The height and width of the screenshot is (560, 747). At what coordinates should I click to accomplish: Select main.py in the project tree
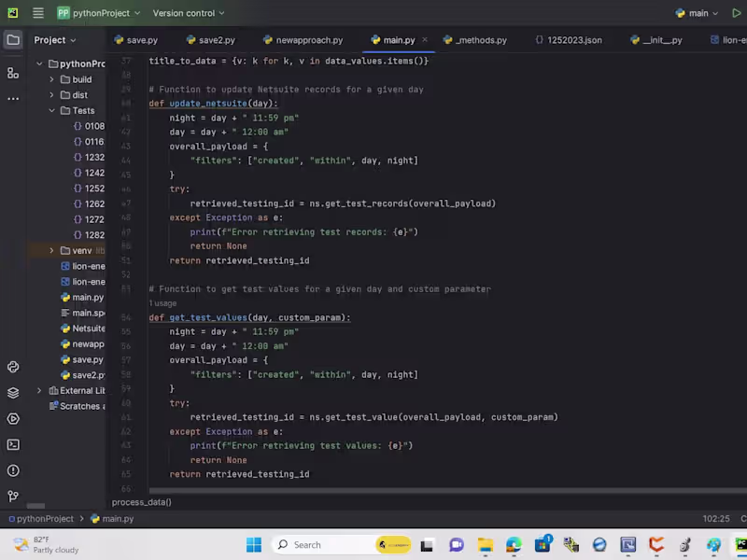pyautogui.click(x=82, y=297)
